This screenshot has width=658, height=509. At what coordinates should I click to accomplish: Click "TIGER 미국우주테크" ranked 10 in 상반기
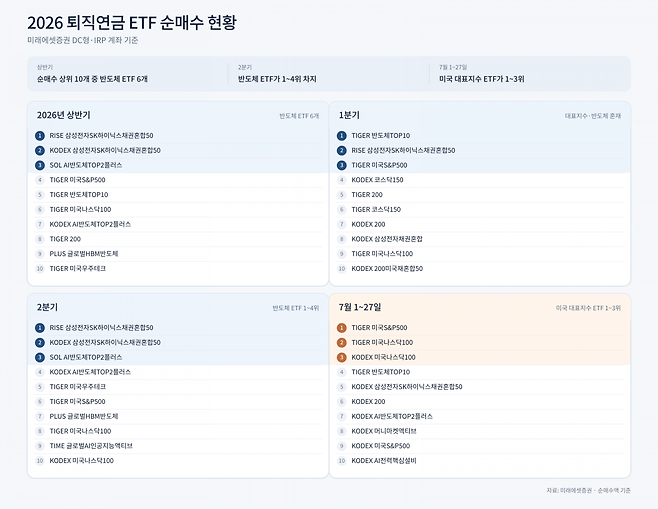[78, 269]
